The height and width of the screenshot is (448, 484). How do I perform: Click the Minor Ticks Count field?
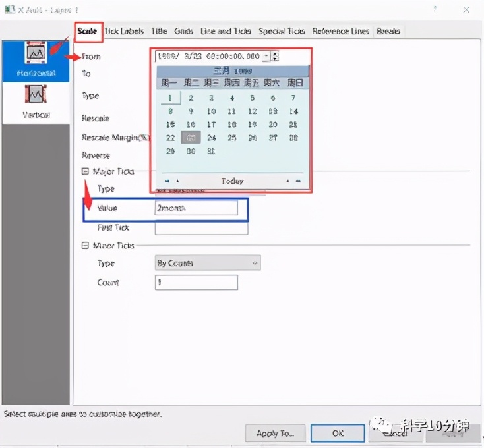(197, 283)
